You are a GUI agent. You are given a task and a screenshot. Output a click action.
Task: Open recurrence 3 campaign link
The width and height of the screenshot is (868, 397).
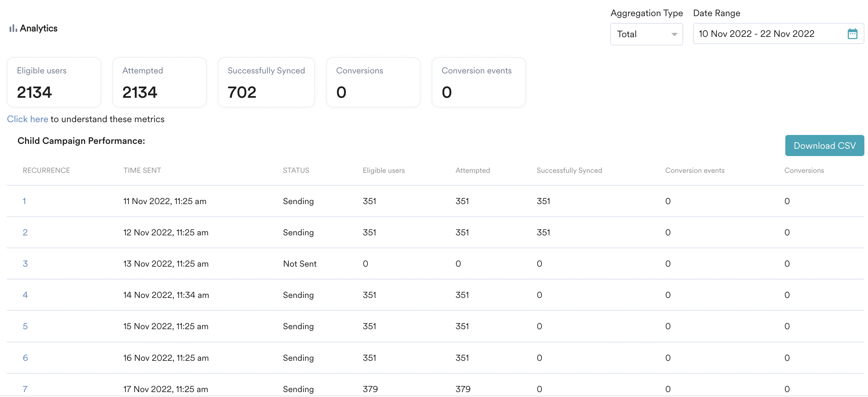[x=25, y=264]
